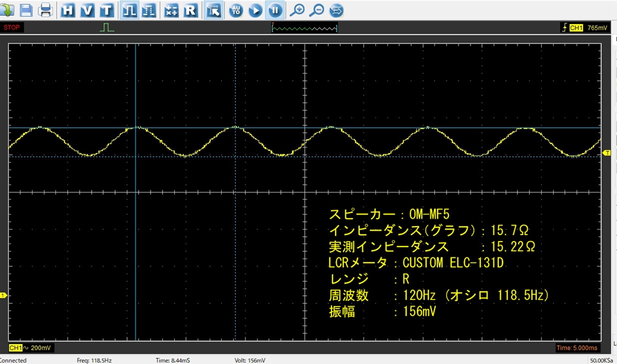The image size is (617, 364).
Task: Click the 50.00KSa sample rate readout
Action: (x=601, y=360)
